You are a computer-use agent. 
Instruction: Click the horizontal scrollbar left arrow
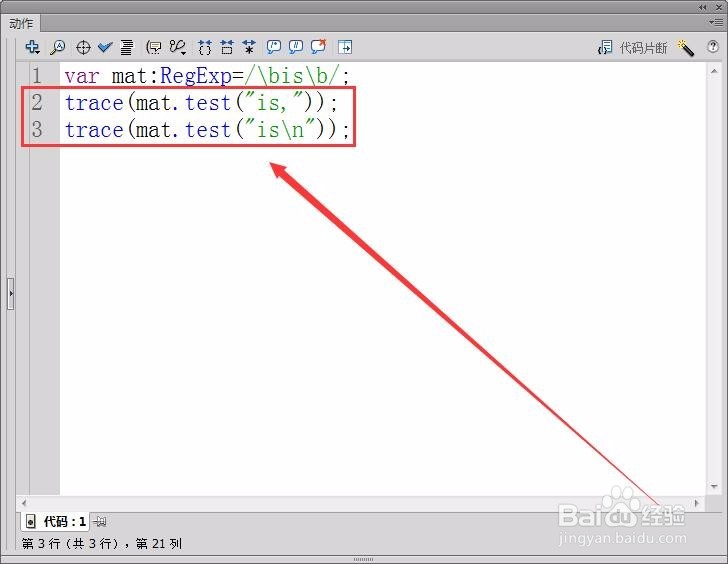[24, 503]
